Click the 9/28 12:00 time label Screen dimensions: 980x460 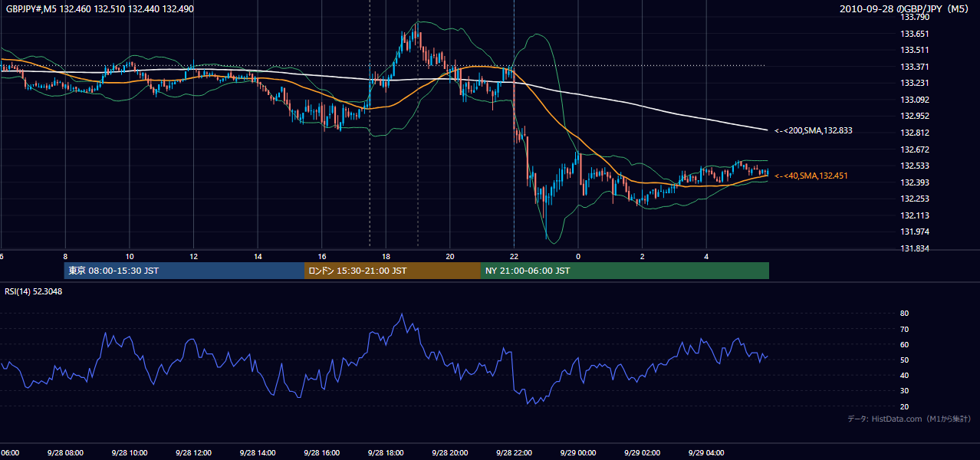tap(193, 452)
